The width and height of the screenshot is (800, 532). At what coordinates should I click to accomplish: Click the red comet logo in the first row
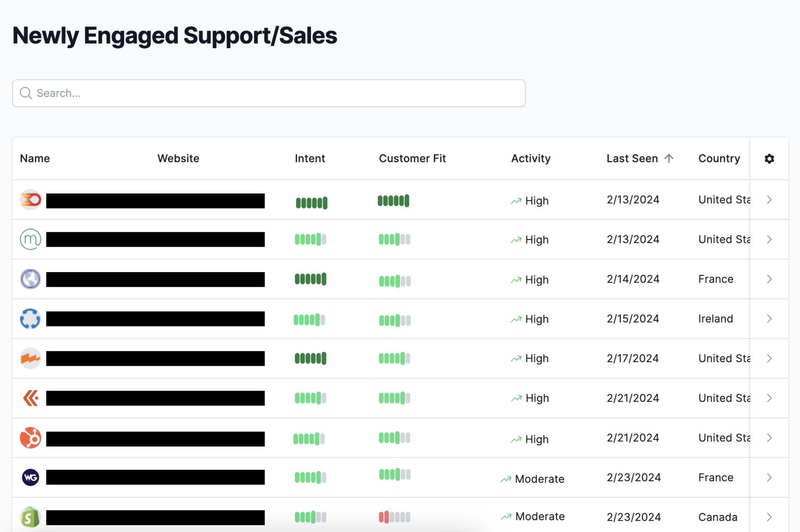click(30, 199)
